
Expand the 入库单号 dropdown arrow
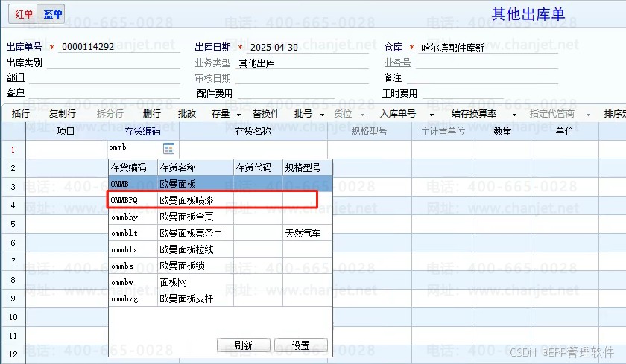[x=431, y=115]
